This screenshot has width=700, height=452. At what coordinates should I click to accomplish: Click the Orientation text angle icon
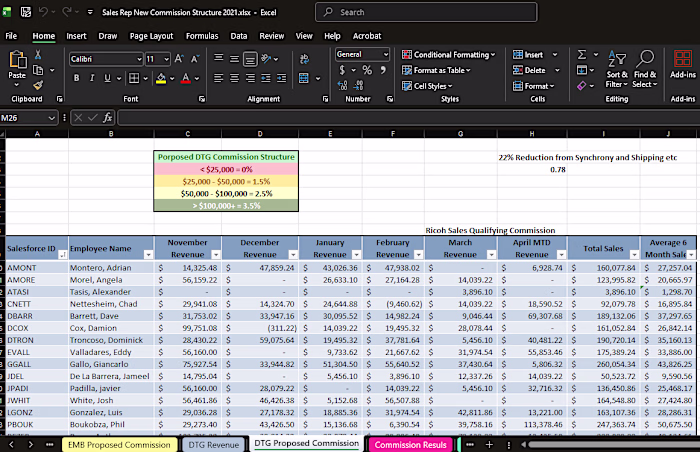pos(267,59)
